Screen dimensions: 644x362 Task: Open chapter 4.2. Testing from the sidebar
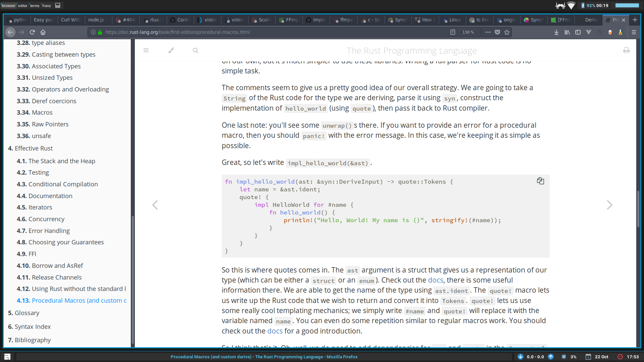(33, 172)
